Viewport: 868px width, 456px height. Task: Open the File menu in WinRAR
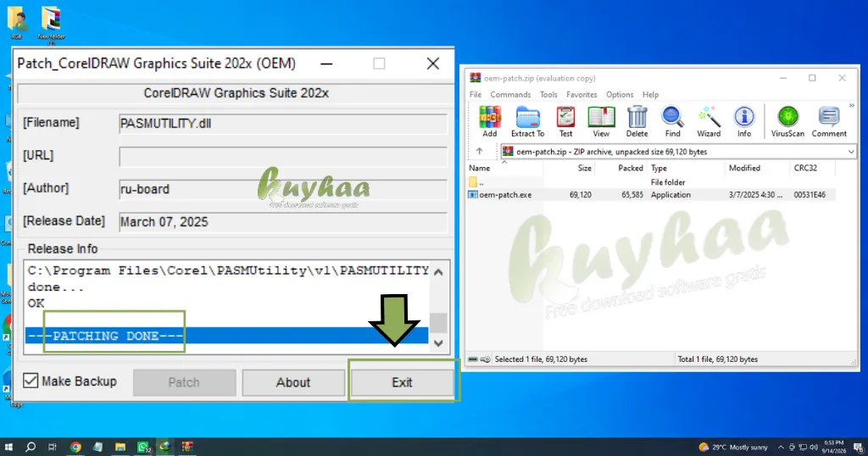point(476,95)
